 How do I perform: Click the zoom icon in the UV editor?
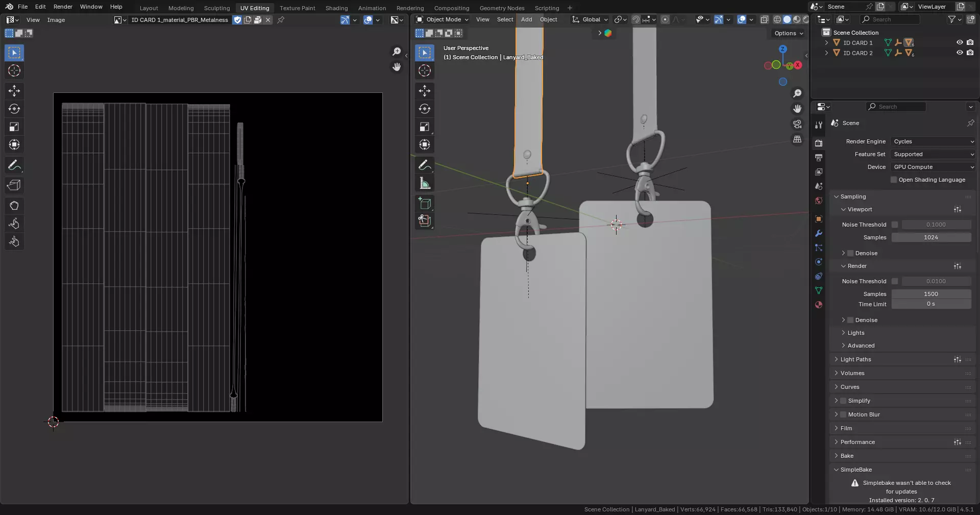[397, 52]
